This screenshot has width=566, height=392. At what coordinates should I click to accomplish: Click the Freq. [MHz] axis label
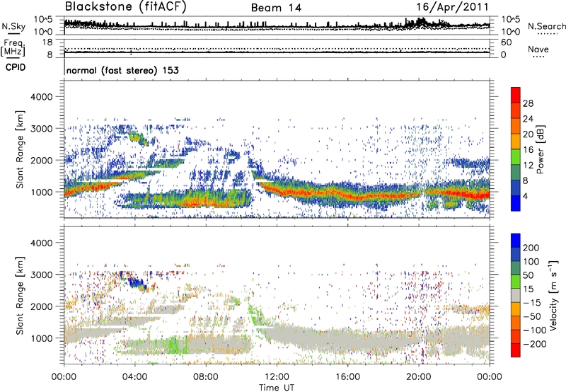[13, 48]
